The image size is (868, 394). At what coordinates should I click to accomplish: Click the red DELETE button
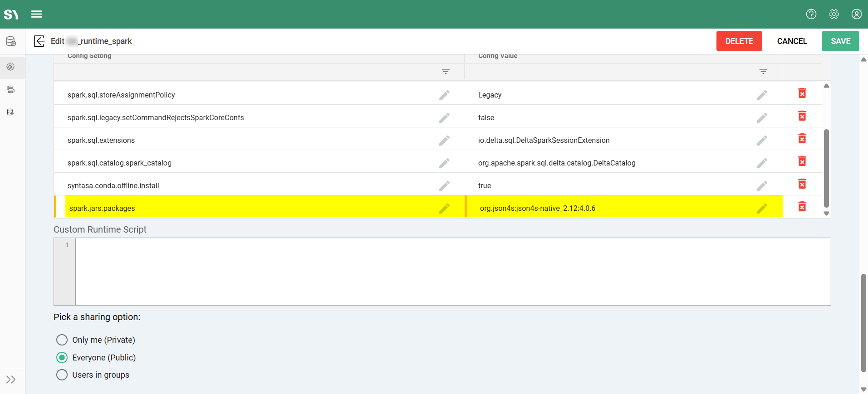739,41
